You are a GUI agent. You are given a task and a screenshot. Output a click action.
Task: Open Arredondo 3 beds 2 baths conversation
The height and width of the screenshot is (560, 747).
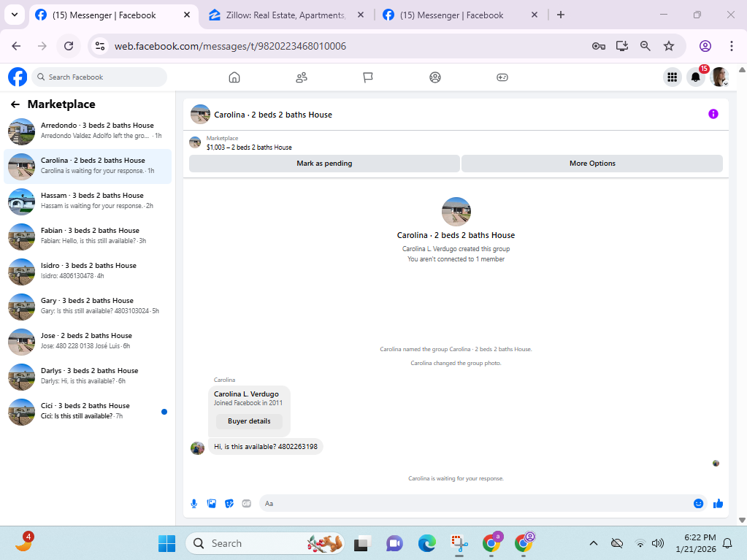[x=88, y=131]
